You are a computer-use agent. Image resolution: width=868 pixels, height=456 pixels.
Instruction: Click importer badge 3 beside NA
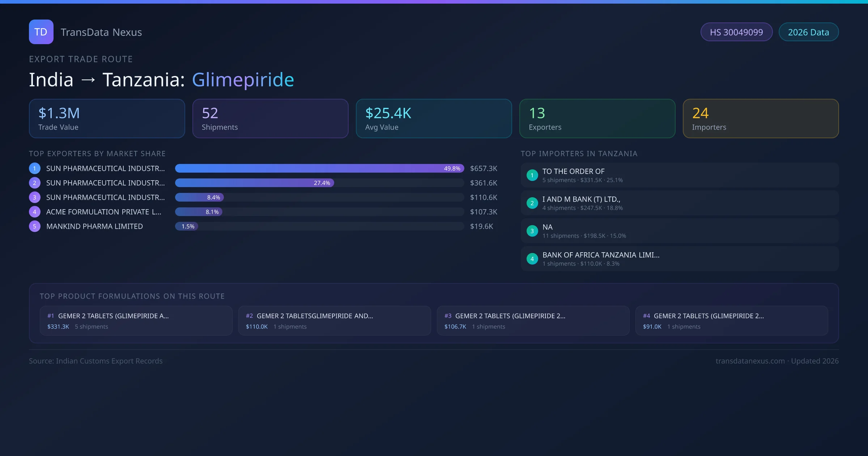pos(532,231)
